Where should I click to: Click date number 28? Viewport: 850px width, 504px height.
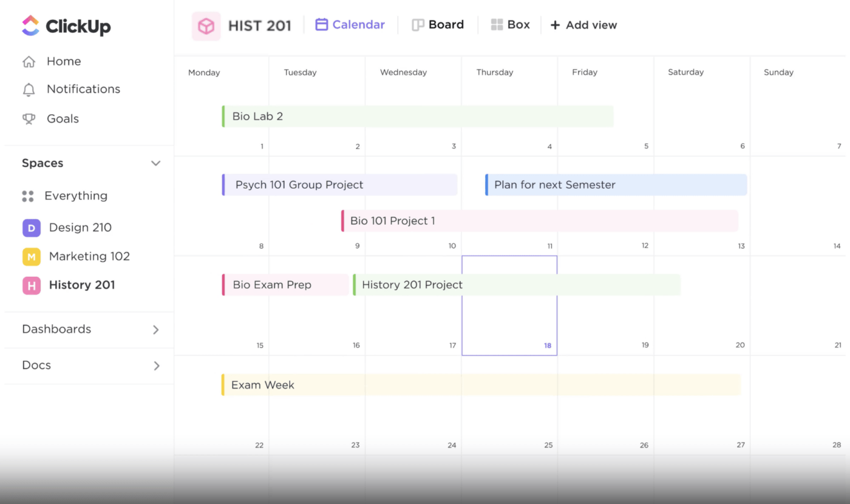click(x=837, y=445)
